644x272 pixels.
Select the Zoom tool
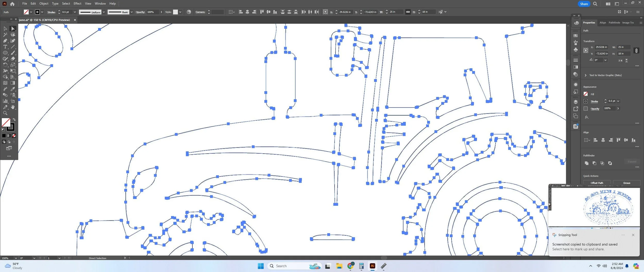(5, 113)
